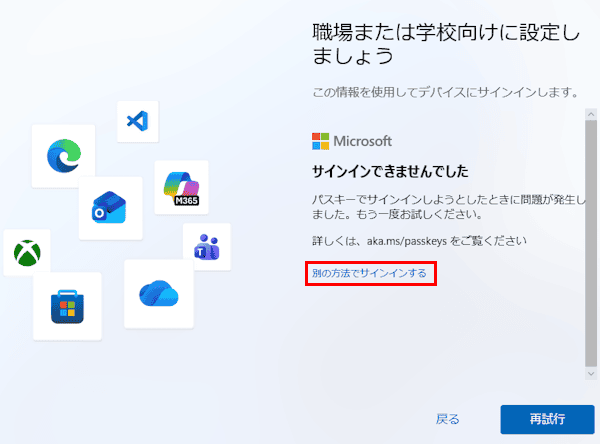The width and height of the screenshot is (600, 444).
Task: Click the Microsoft Teams icon tile
Action: coord(207,247)
